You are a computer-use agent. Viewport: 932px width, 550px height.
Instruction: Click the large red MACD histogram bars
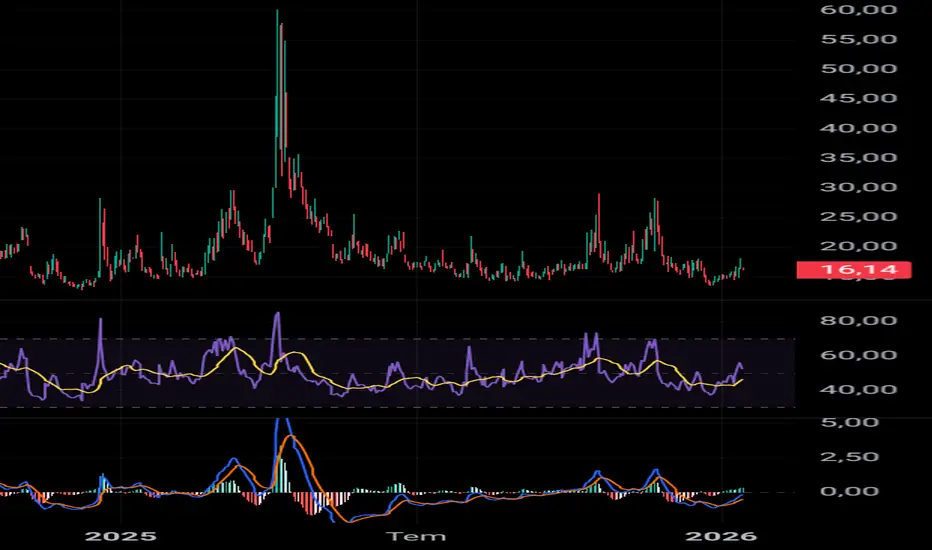(313, 503)
